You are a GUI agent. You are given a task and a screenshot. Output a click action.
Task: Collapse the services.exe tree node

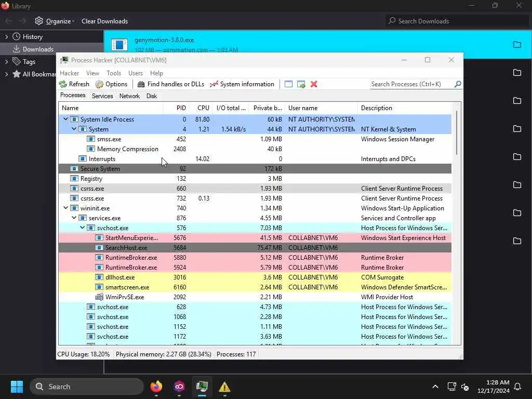(74, 218)
